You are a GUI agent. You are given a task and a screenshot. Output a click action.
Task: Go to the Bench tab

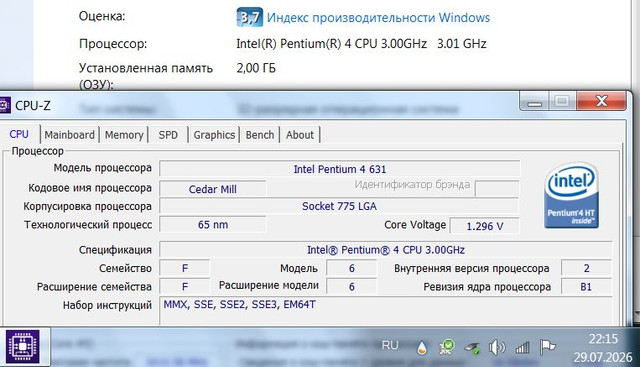click(260, 135)
